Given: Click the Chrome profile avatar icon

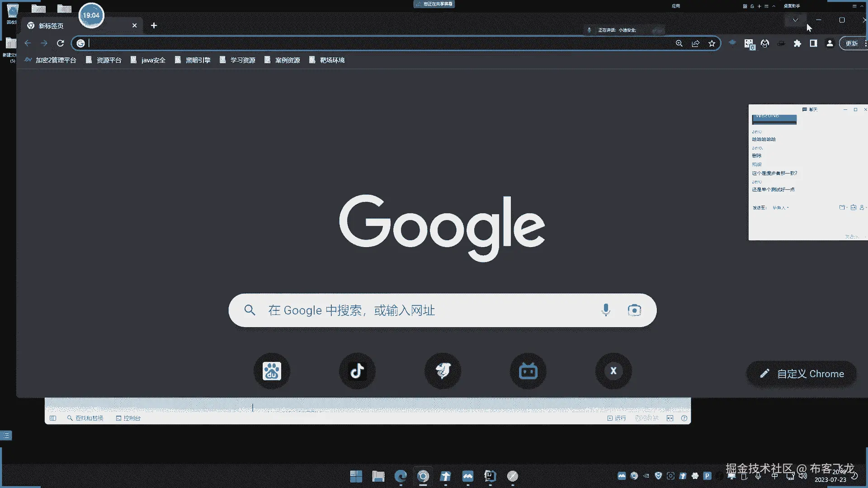Looking at the screenshot, I should 830,43.
